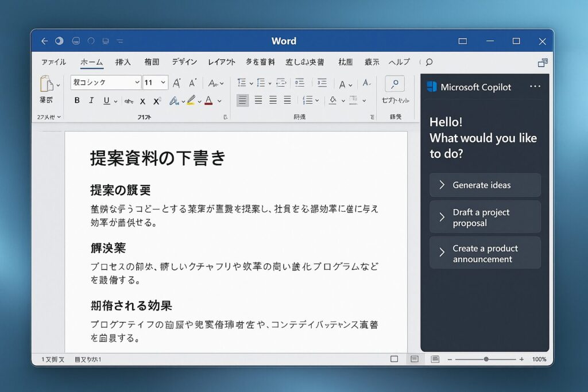Click the decrease indent icon
Image resolution: width=588 pixels, height=392 pixels.
300,83
